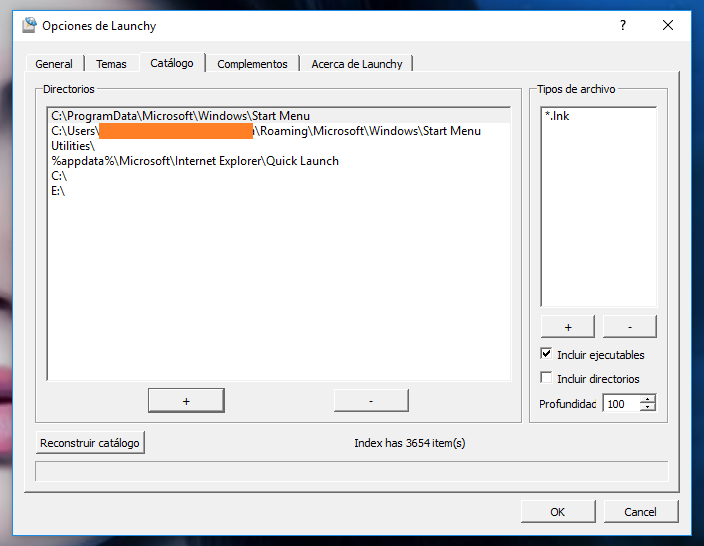Select the E:\ directory entry

[x=278, y=191]
